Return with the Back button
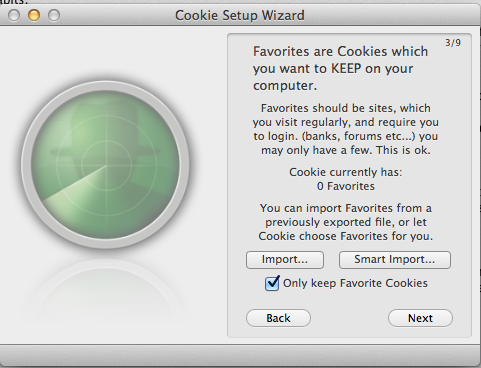This screenshot has width=481, height=368. coord(278,318)
